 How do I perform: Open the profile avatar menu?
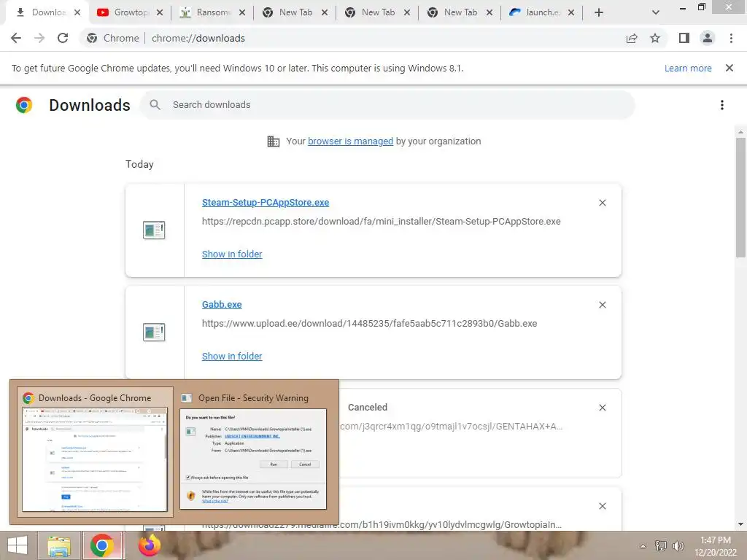tap(708, 38)
